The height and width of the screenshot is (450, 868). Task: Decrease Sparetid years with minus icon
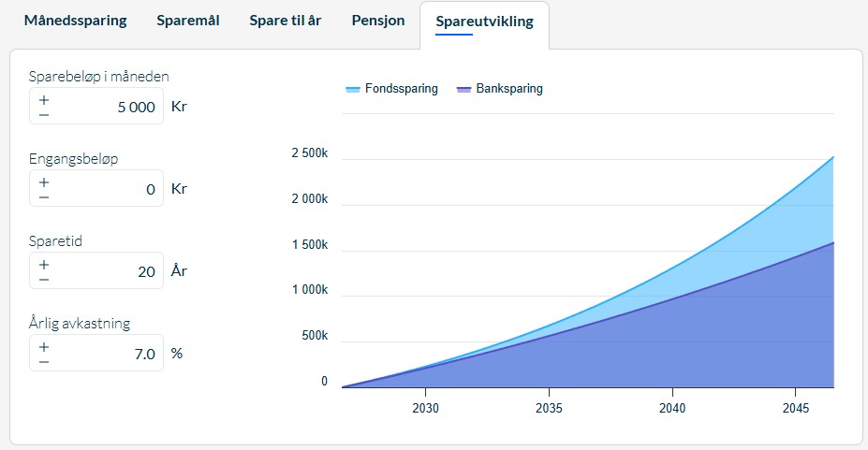(44, 280)
